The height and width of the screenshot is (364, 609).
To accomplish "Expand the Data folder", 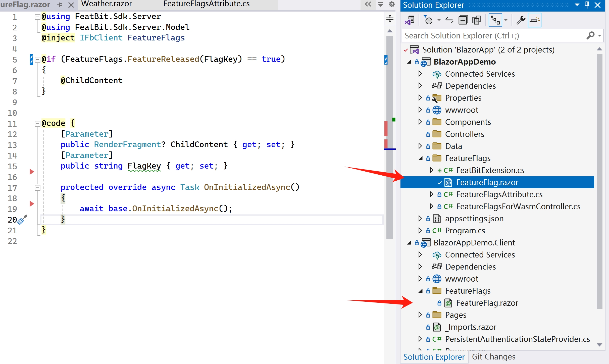I will coord(420,146).
